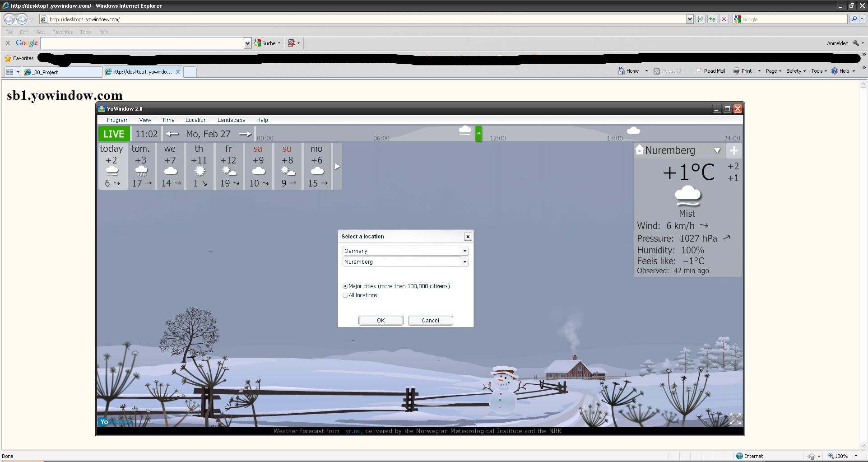This screenshot has height=462, width=868.
Task: Open the Germany country dropdown
Action: tap(464, 251)
